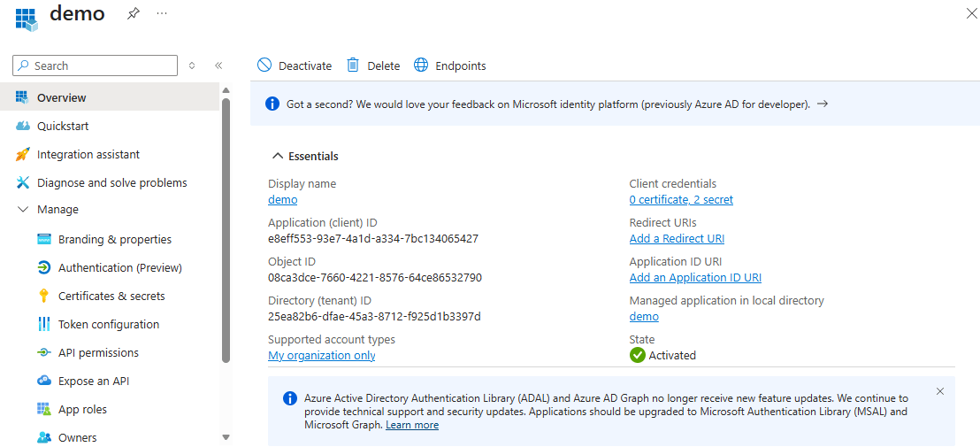Click the Token configuration bars icon

pyautogui.click(x=43, y=324)
